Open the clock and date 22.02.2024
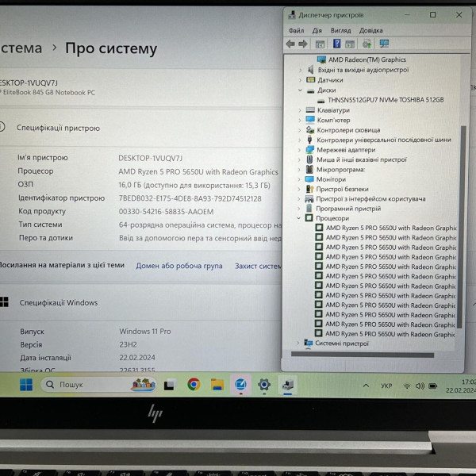 coord(462,386)
